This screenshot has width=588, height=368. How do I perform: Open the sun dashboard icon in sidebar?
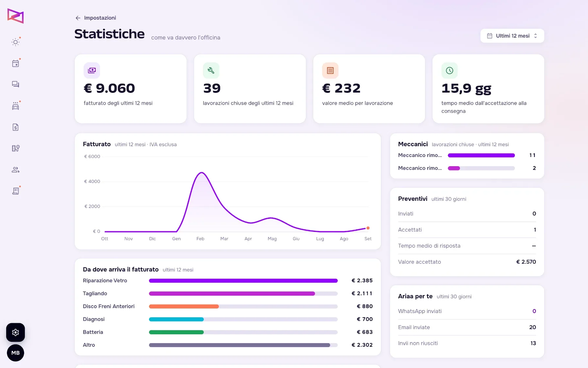15,42
